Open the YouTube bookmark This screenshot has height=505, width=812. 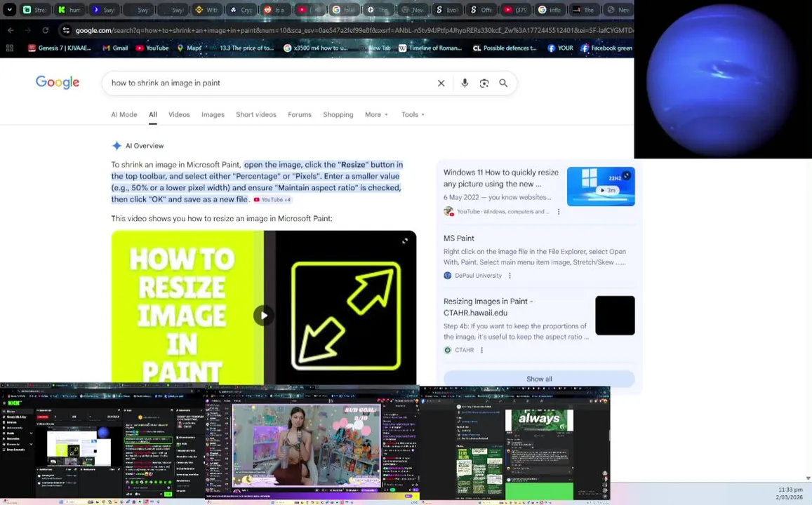pos(152,48)
